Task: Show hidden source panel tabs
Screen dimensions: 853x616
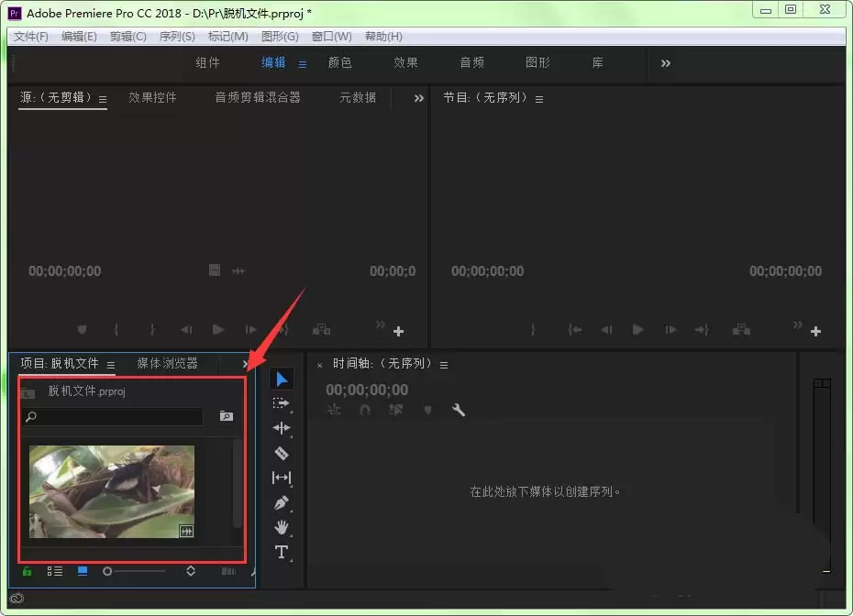Action: [418, 98]
